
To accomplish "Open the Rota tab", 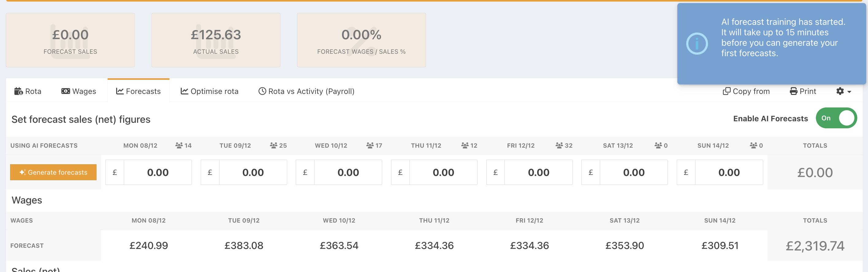I will (x=28, y=91).
